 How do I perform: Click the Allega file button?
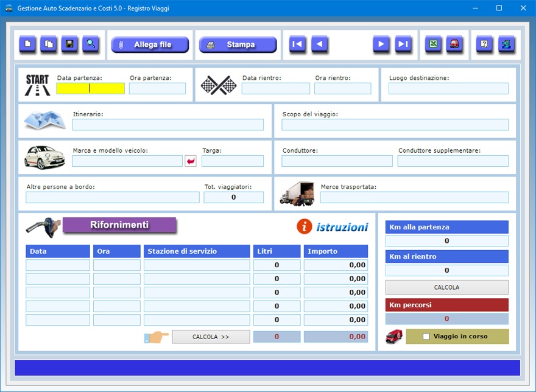click(150, 44)
